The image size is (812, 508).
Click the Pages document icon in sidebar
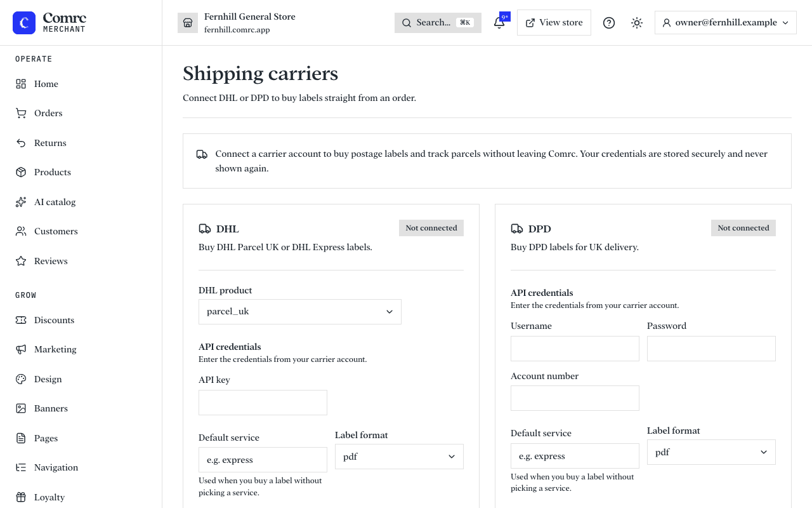pos(21,438)
